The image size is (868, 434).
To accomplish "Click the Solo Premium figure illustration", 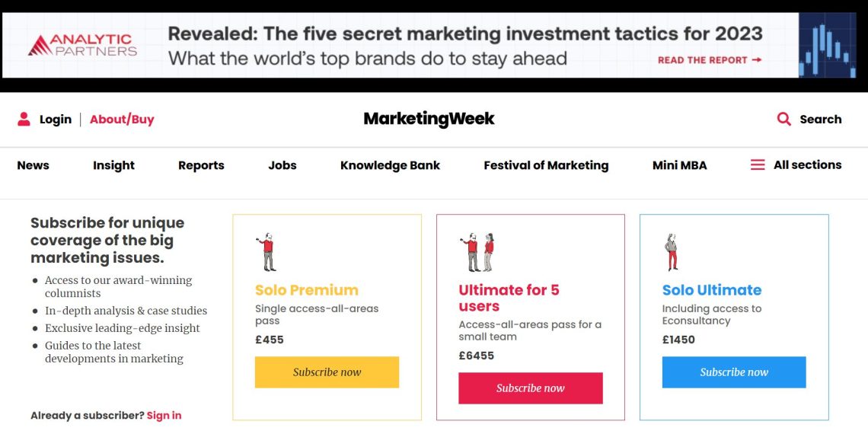I will 266,252.
